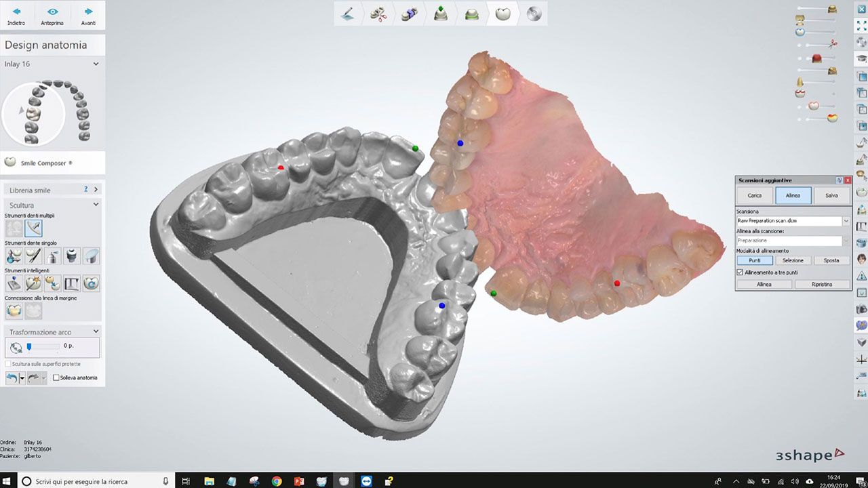Click the scissors scan trimming step icon
Image resolution: width=868 pixels, height=488 pixels.
point(378,14)
